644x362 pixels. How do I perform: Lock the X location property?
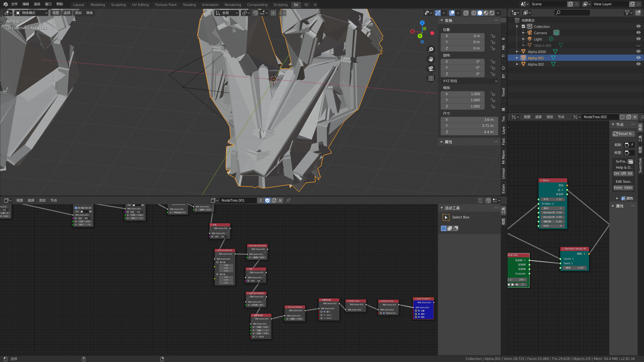pos(493,36)
